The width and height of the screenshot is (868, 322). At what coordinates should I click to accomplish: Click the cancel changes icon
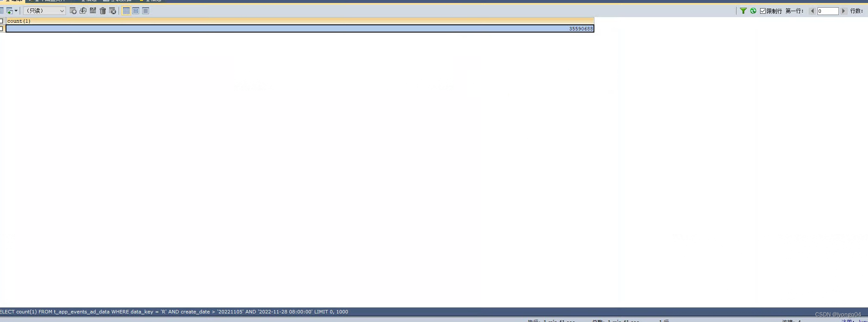[113, 11]
